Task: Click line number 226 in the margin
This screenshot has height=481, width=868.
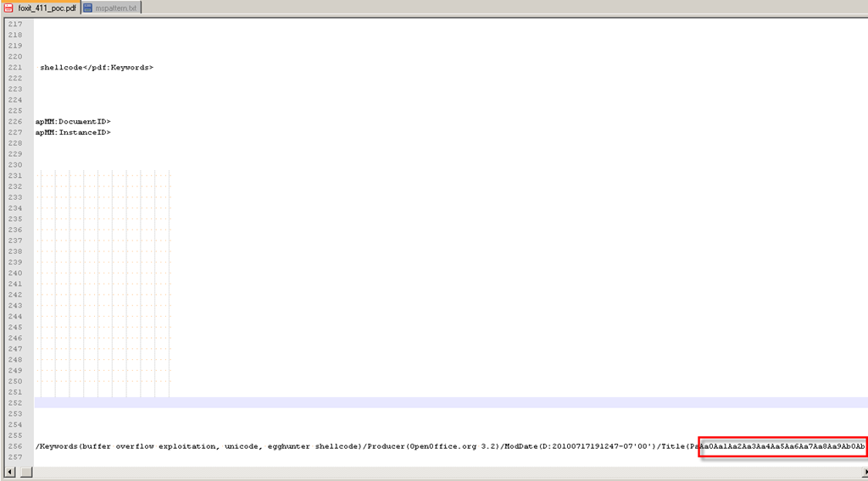Action: [x=14, y=121]
